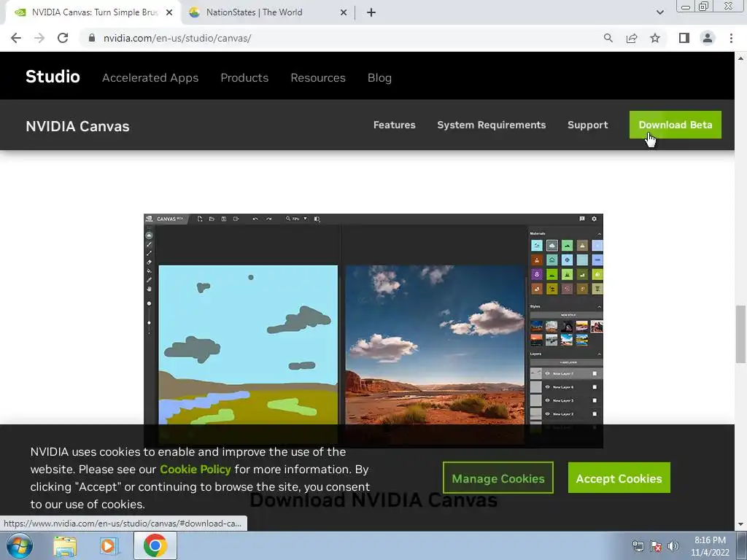
Task: Click the page scrollbar thumb
Action: (x=740, y=334)
